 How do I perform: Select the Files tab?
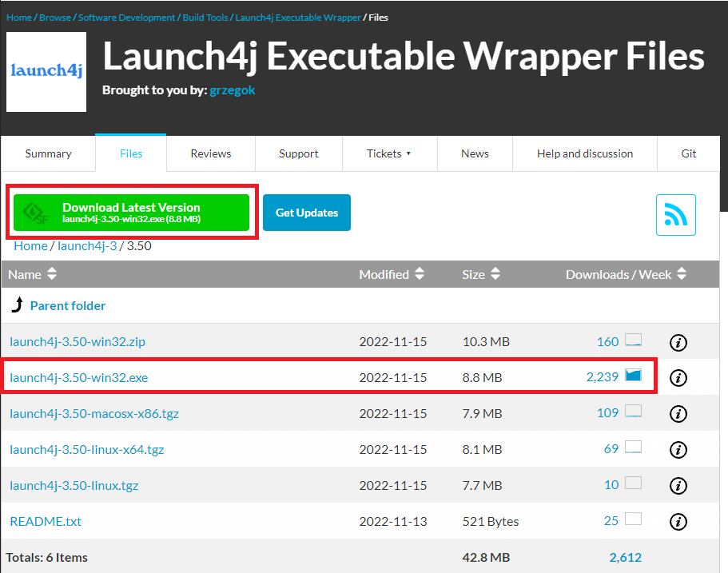[131, 153]
